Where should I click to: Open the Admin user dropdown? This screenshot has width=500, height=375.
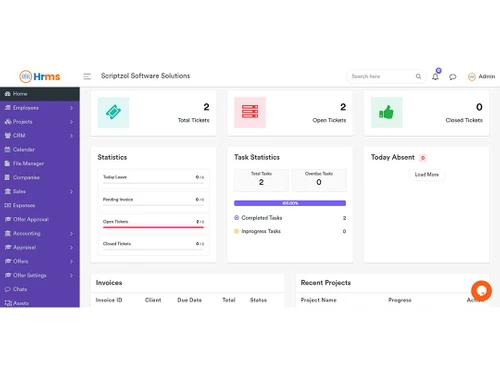click(x=482, y=77)
